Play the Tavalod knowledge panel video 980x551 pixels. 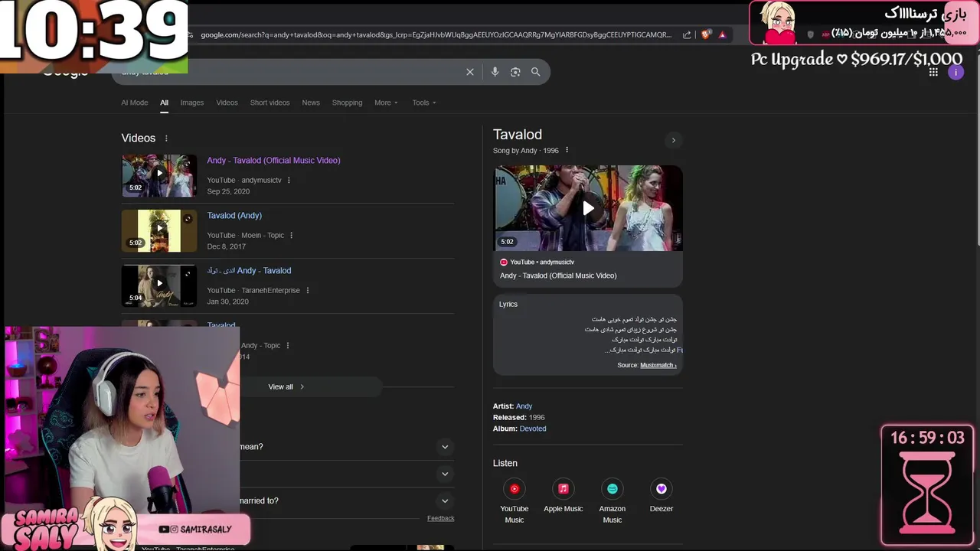588,208
